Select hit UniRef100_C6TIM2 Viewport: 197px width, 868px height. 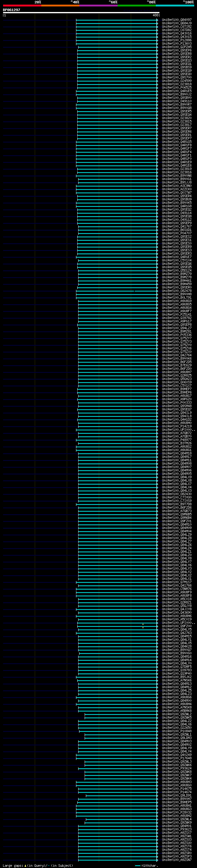point(177,26)
